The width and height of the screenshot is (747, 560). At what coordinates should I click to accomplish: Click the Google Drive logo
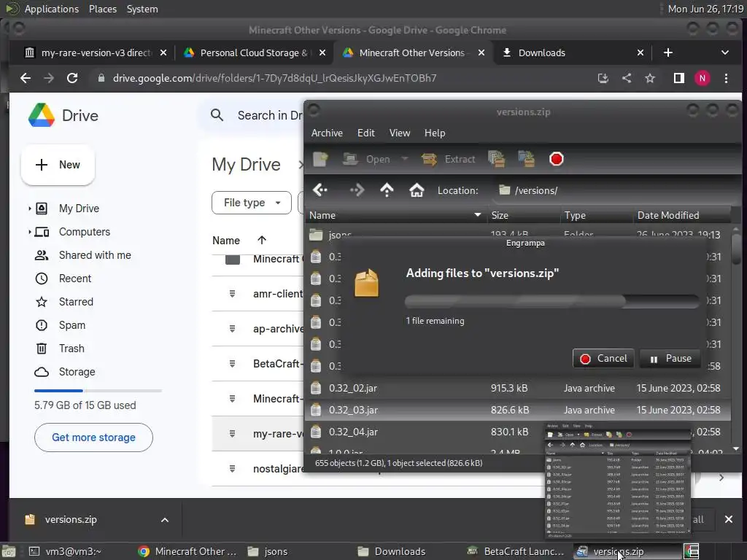(42, 115)
